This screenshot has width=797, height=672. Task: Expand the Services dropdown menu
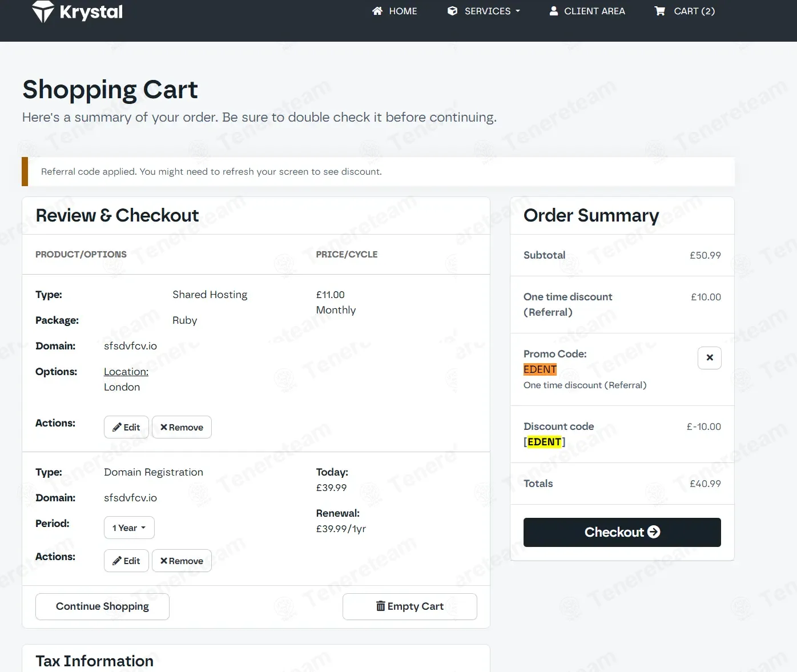pos(484,11)
